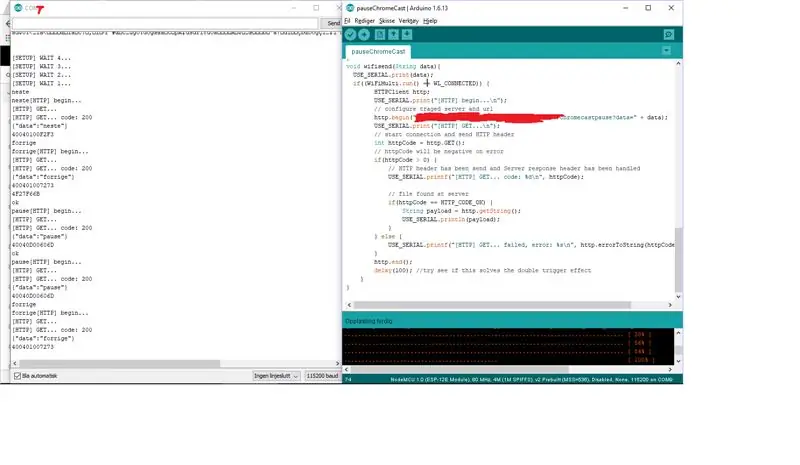Close the Arduino IDE window

[x=671, y=8]
